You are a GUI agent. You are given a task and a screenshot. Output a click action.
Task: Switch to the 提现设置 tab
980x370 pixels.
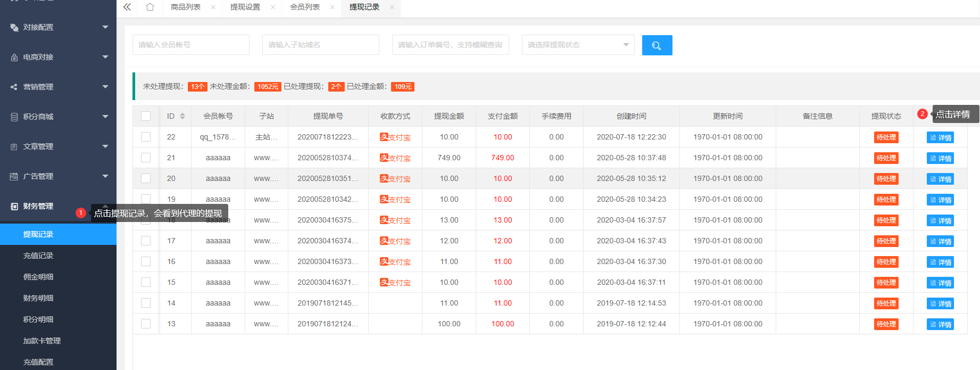pos(245,7)
